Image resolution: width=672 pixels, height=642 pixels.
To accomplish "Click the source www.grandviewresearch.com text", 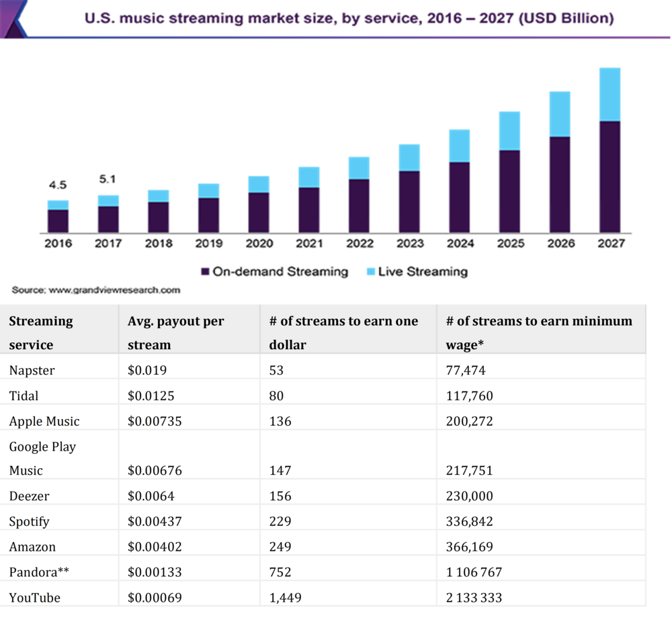I will point(96,290).
